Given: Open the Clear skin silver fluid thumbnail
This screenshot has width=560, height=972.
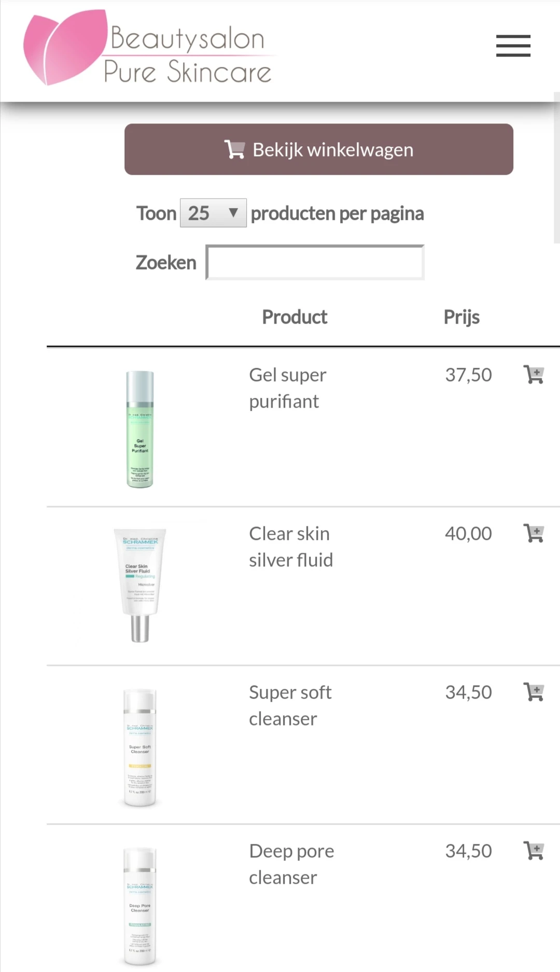Looking at the screenshot, I should (x=140, y=586).
